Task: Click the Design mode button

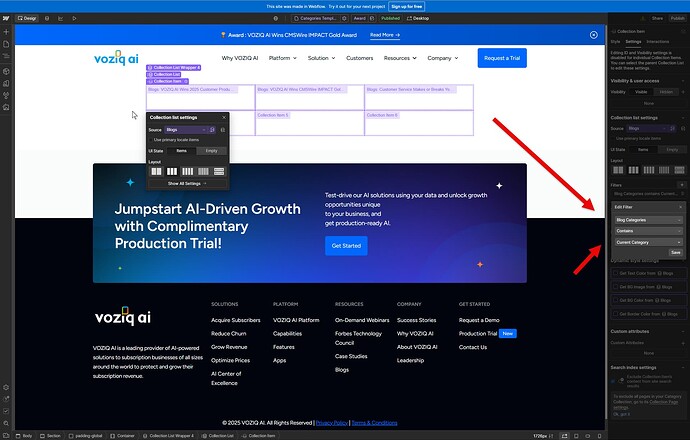Action: point(27,18)
